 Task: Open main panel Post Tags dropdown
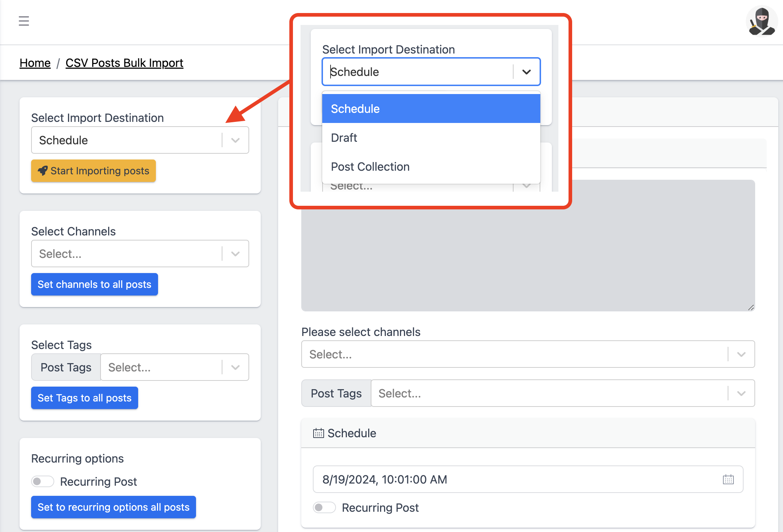coord(563,393)
